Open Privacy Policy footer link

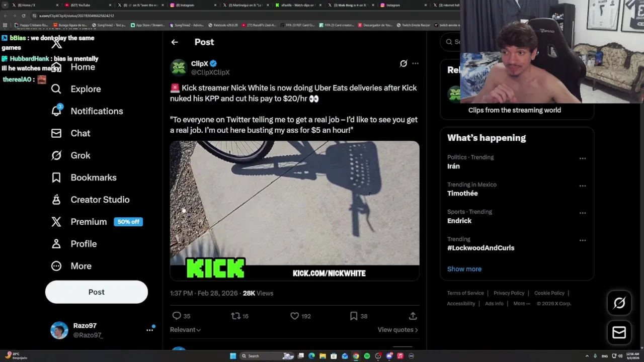[509, 293]
